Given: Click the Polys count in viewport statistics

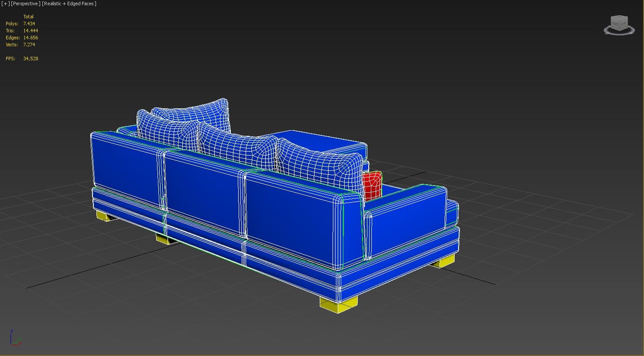Looking at the screenshot, I should click(29, 24).
